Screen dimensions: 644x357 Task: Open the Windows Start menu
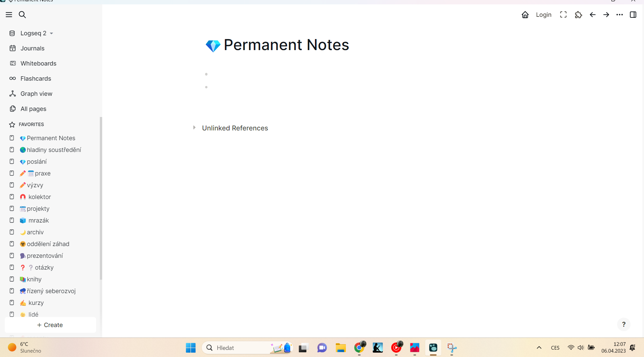click(191, 348)
